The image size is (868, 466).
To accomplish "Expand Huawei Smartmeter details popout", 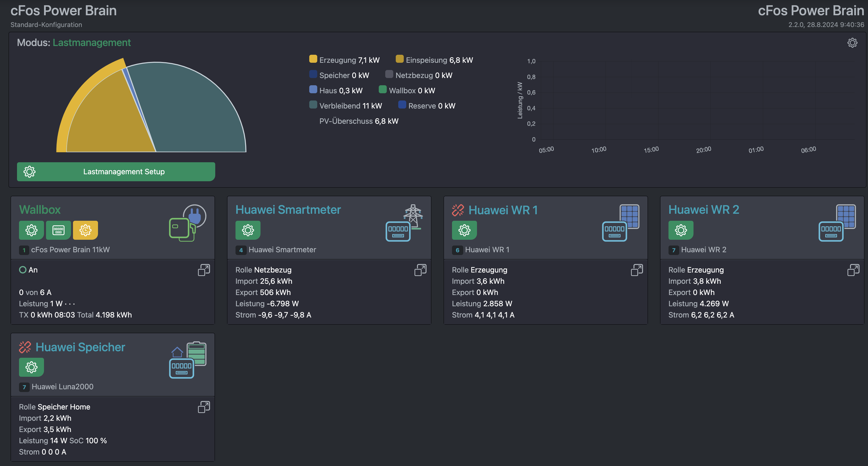I will [420, 270].
